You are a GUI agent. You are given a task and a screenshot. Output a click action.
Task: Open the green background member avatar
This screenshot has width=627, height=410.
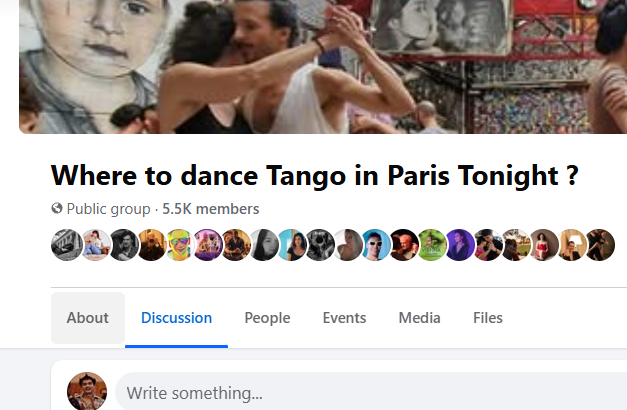[x=432, y=244]
